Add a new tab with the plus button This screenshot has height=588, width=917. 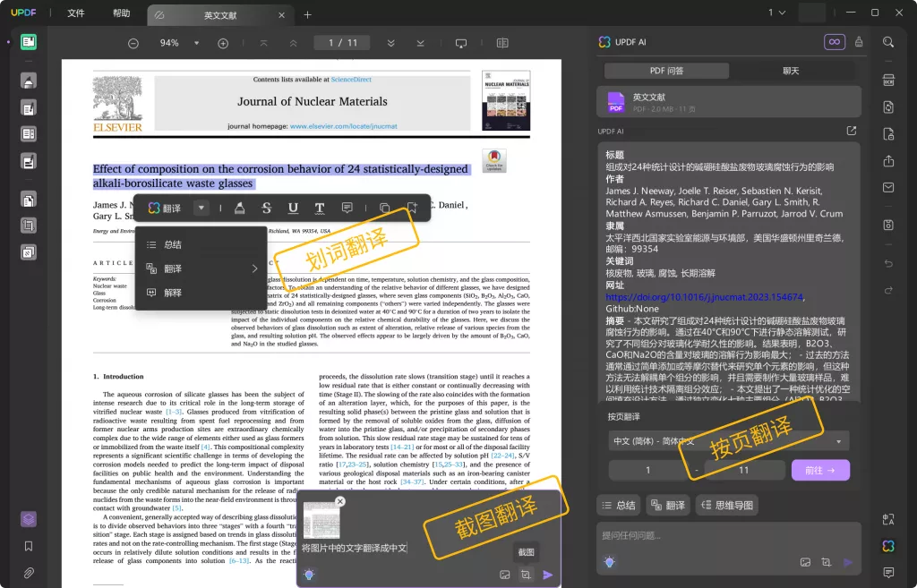308,14
